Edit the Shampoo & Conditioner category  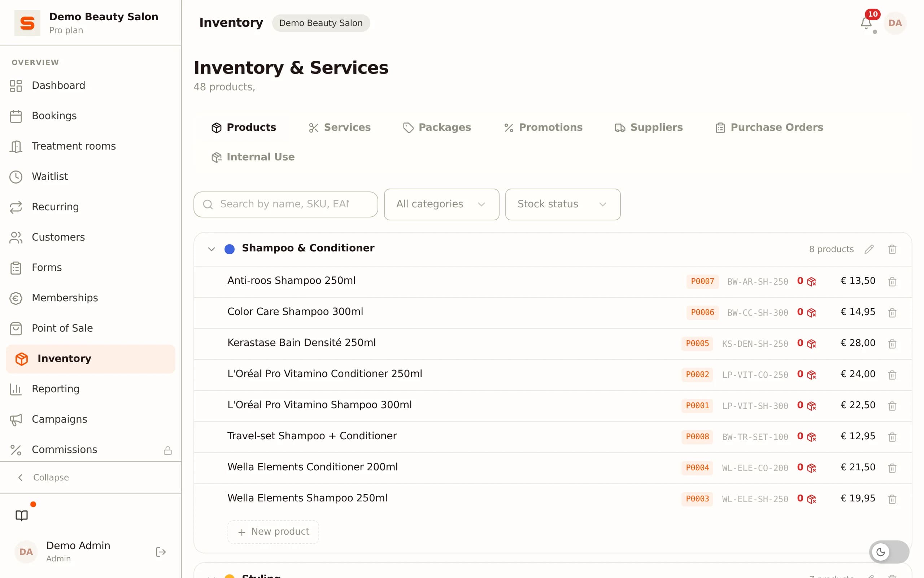click(869, 249)
